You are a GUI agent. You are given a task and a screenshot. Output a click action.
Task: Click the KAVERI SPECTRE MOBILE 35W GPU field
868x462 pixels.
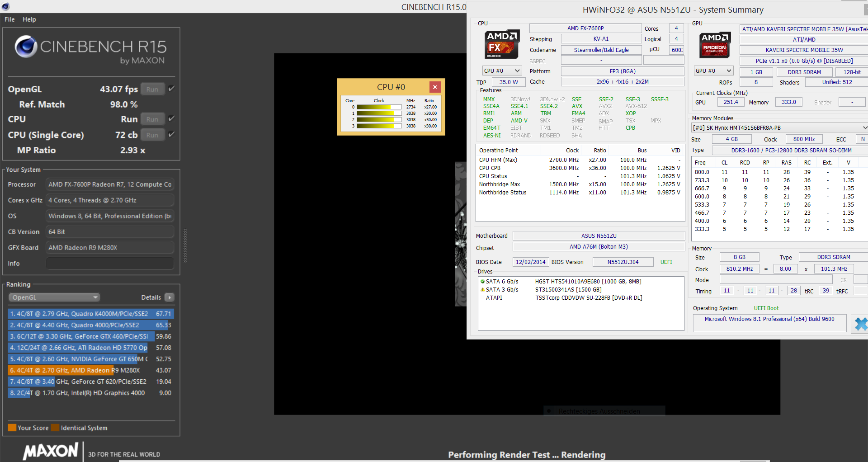(804, 50)
